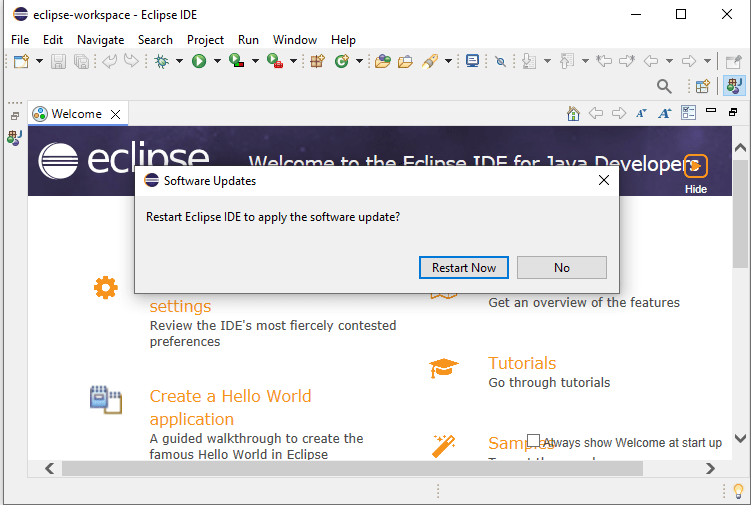Viewport: 751px width, 505px height.
Task: Click the Package Explorer icon in the left trim
Action: (x=14, y=138)
